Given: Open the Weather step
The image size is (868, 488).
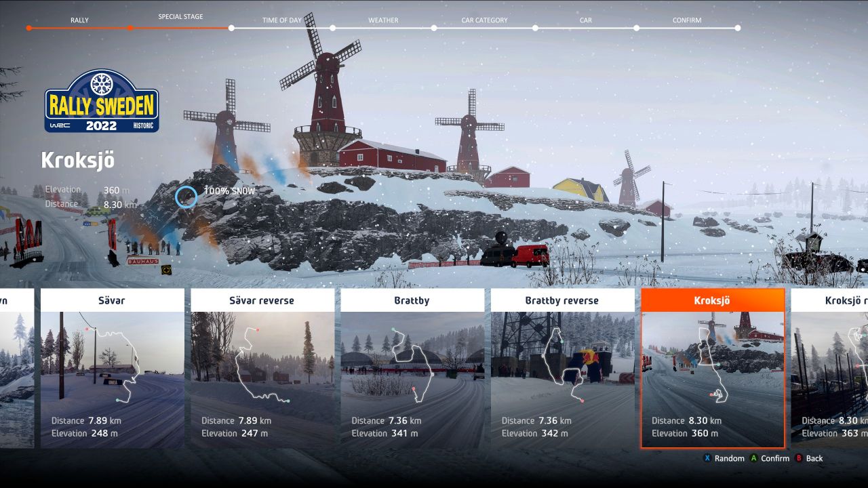Looking at the screenshot, I should pos(332,28).
